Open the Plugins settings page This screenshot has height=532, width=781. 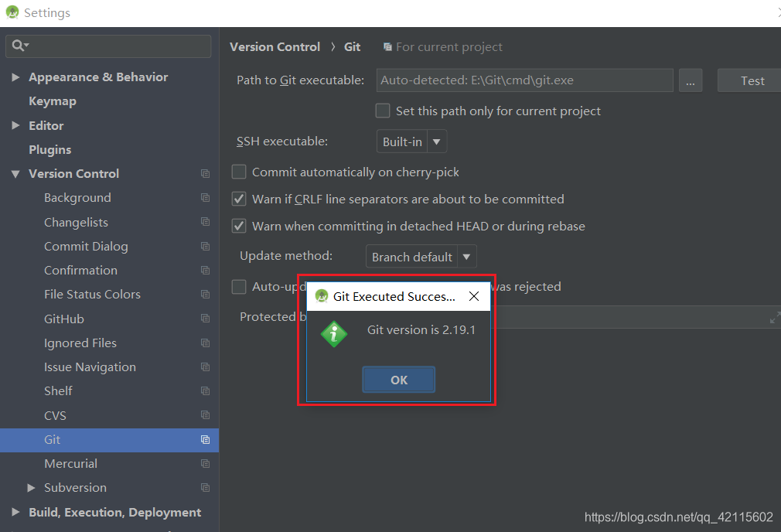coord(49,149)
